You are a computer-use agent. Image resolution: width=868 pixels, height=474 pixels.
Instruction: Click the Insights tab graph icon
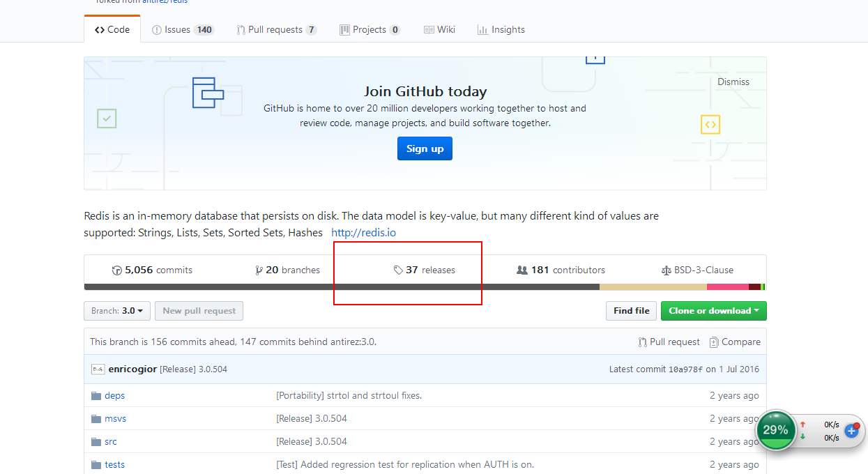[482, 30]
